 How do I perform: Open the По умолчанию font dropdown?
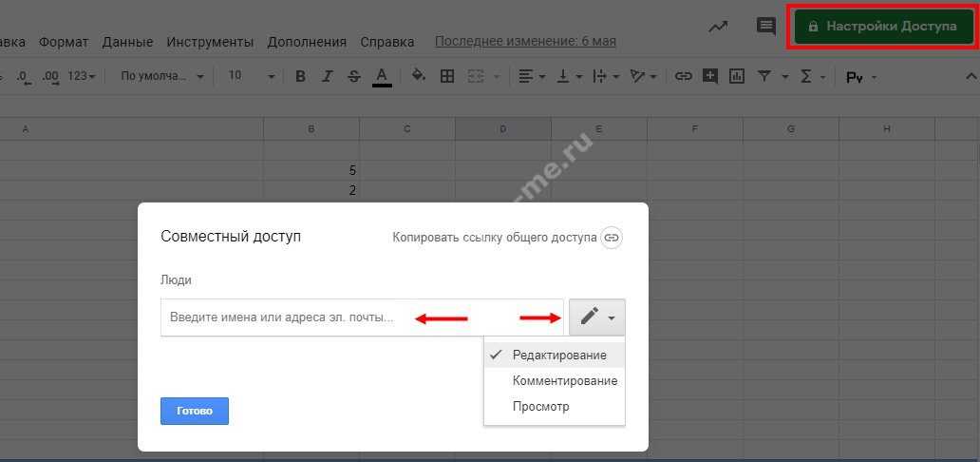tap(161, 76)
